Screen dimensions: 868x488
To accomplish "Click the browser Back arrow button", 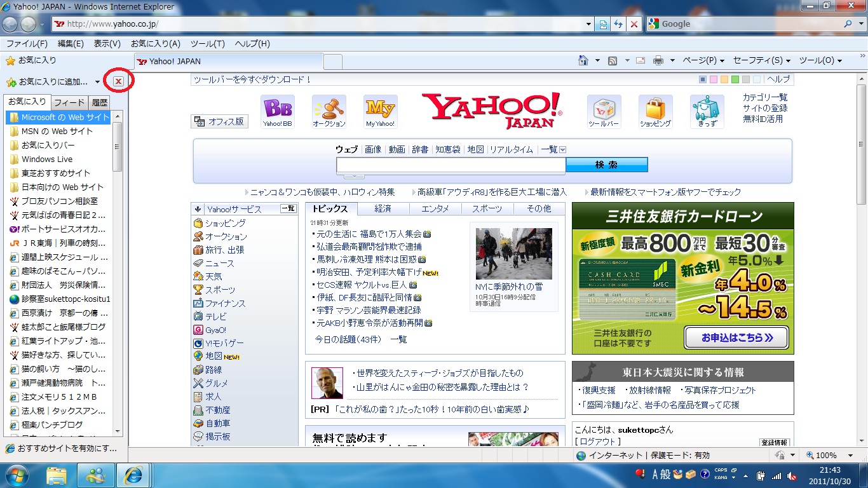I will point(10,24).
